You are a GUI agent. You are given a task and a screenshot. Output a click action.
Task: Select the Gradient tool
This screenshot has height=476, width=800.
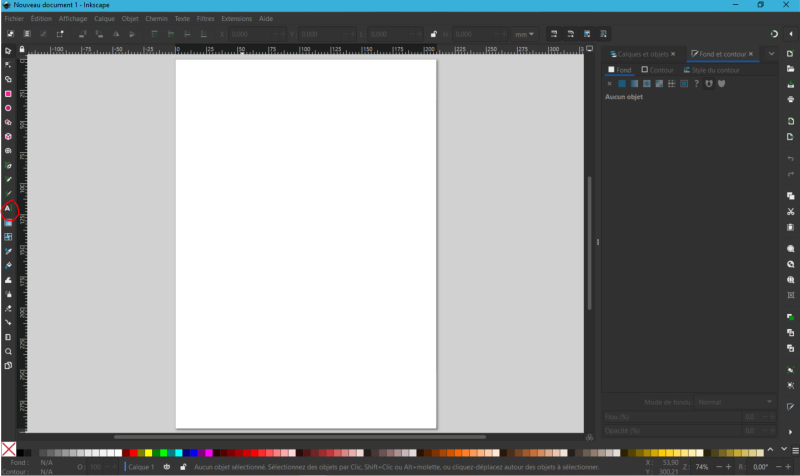[x=8, y=223]
